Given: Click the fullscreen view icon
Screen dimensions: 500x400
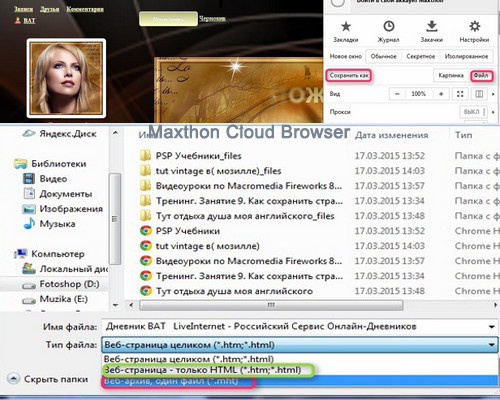Looking at the screenshot, I should [x=460, y=94].
